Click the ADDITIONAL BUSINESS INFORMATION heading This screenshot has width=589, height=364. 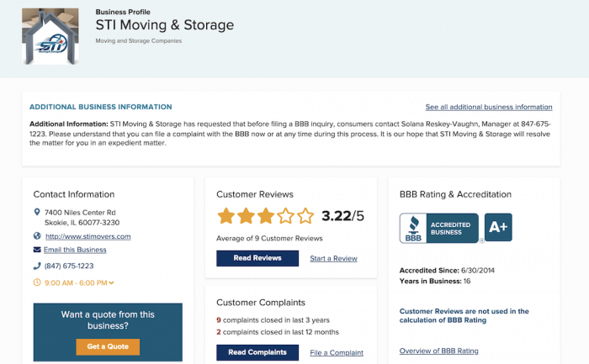point(101,107)
